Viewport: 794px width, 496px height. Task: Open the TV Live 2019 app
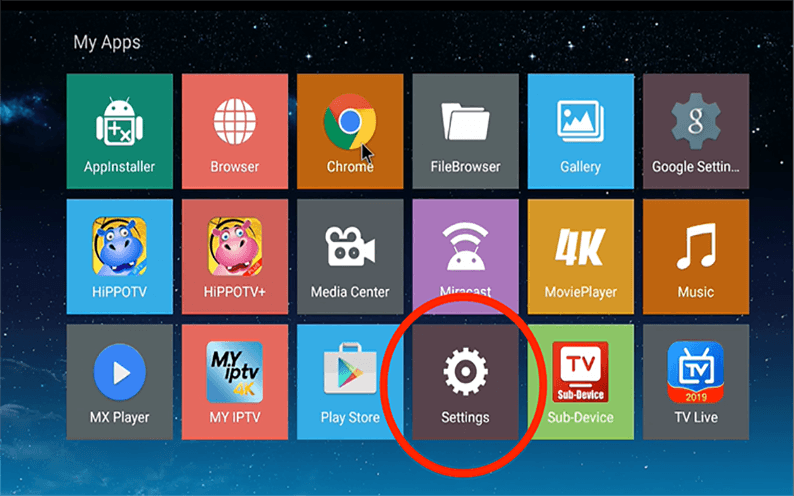[696, 382]
